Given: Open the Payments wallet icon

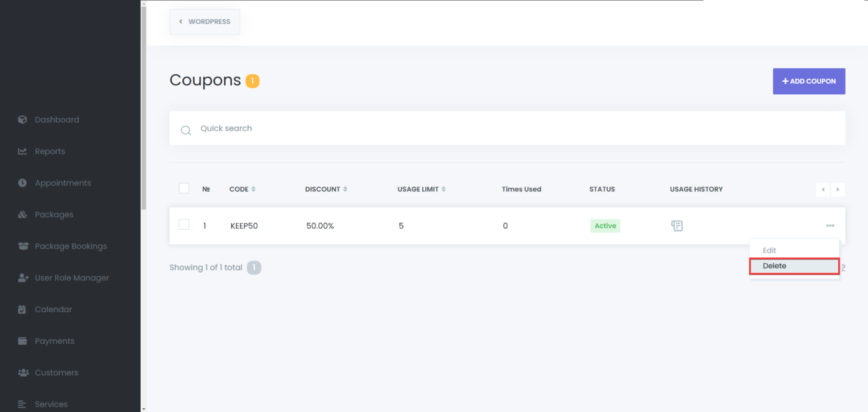Looking at the screenshot, I should (x=22, y=341).
